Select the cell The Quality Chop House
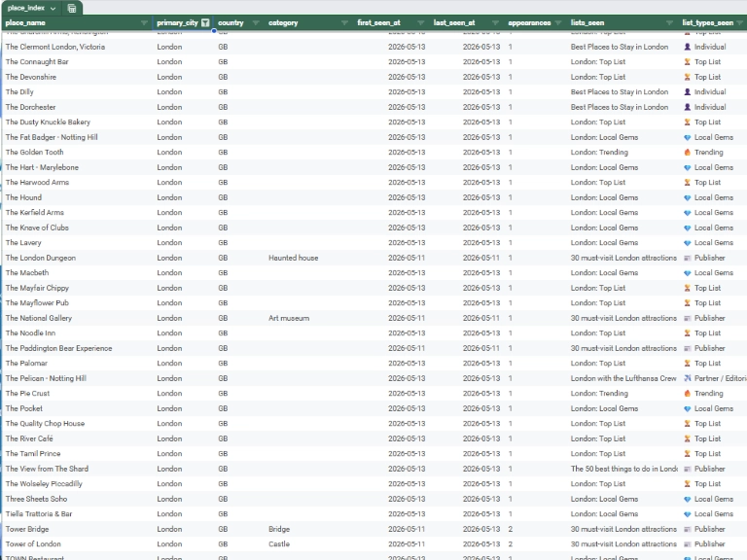Screen dimensions: 747x560 coord(45,424)
